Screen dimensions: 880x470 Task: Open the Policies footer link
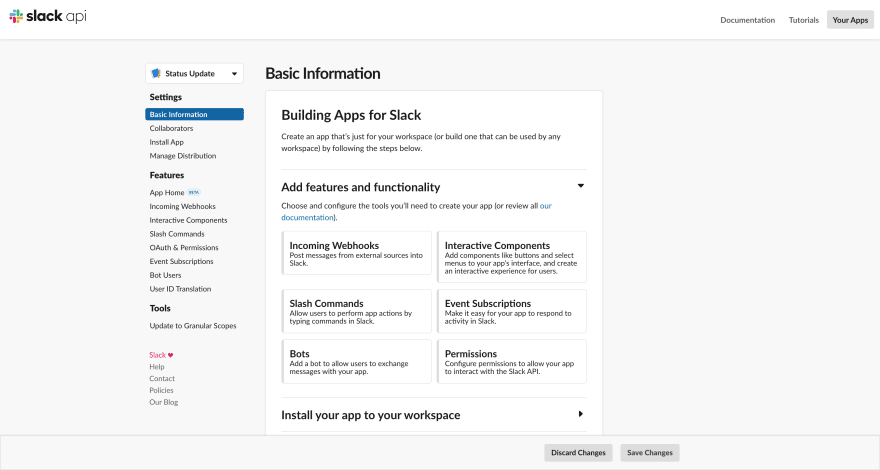(x=161, y=390)
